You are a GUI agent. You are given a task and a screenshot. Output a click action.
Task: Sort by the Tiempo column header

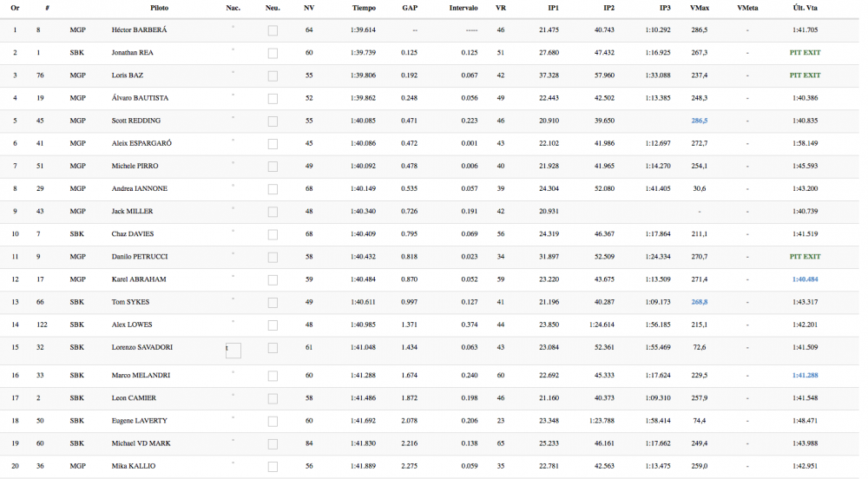click(x=364, y=8)
